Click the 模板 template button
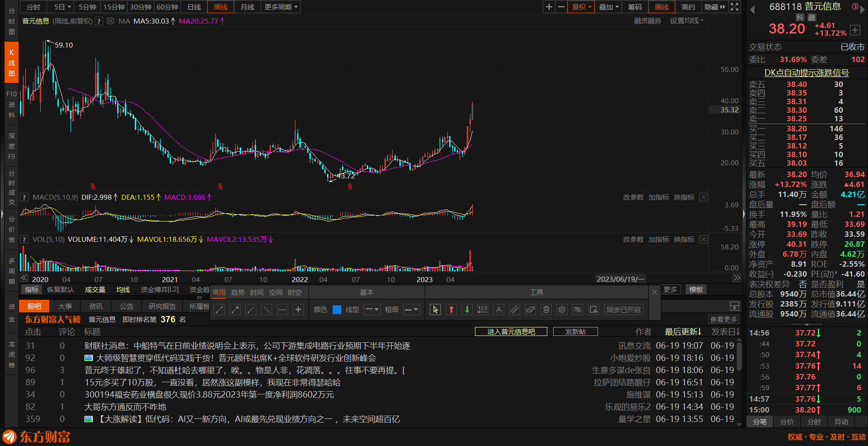Image resolution: width=868 pixels, height=446 pixels. pos(696,290)
